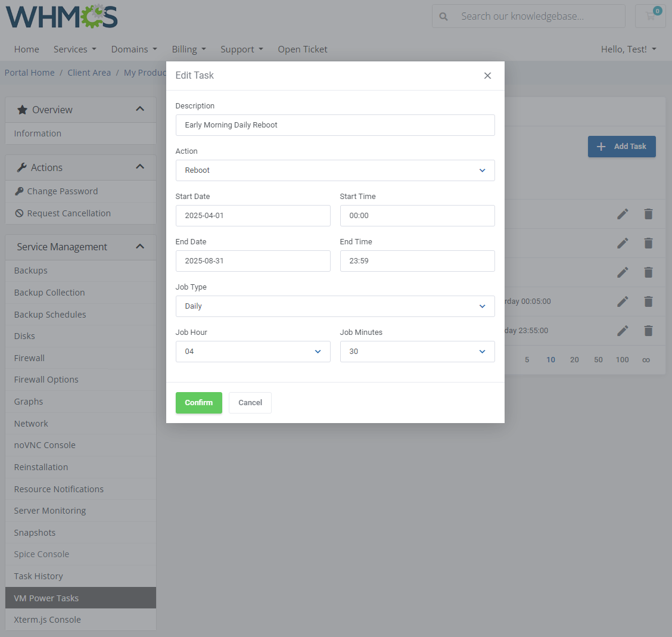Image resolution: width=672 pixels, height=637 pixels.
Task: Collapse the Actions panel
Action: tap(141, 167)
